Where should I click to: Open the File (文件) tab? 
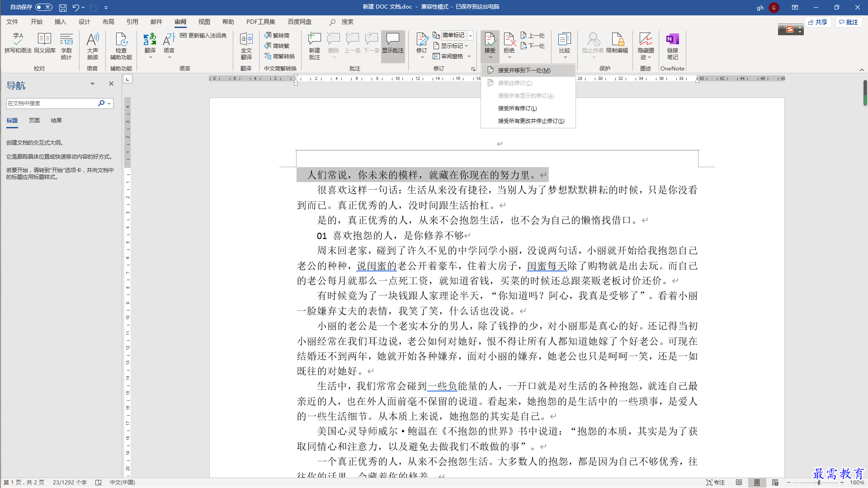click(x=12, y=22)
